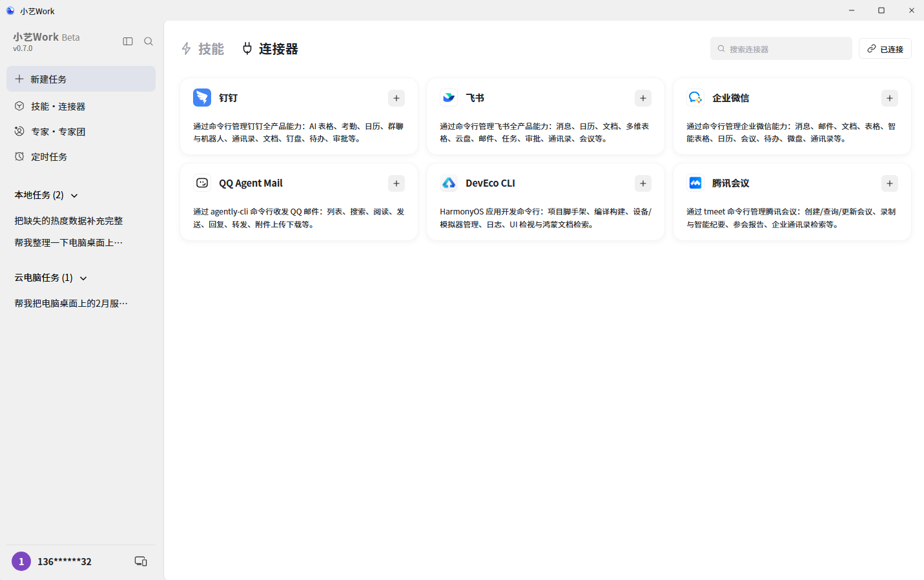Click the 腾讯会议 logo icon

pyautogui.click(x=695, y=183)
